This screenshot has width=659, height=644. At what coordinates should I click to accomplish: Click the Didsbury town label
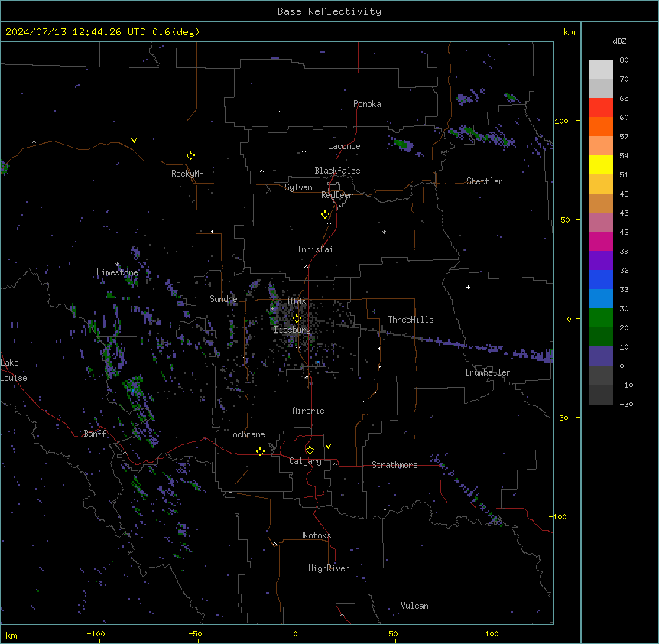[293, 330]
